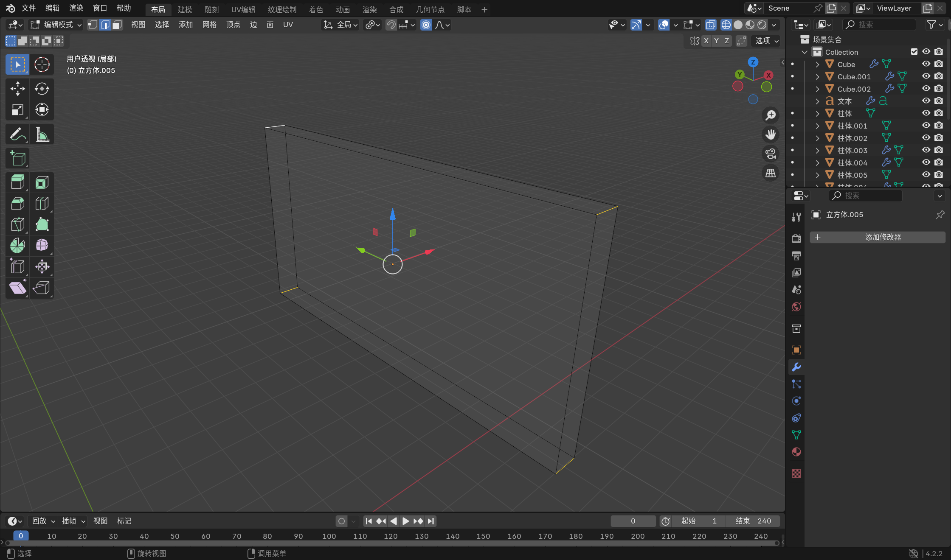Choose the Knife tool
Screen dimensions: 951x560
tap(17, 224)
